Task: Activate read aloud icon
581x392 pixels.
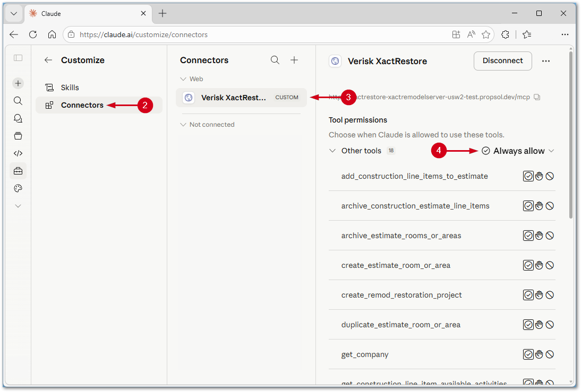Action: (x=471, y=34)
